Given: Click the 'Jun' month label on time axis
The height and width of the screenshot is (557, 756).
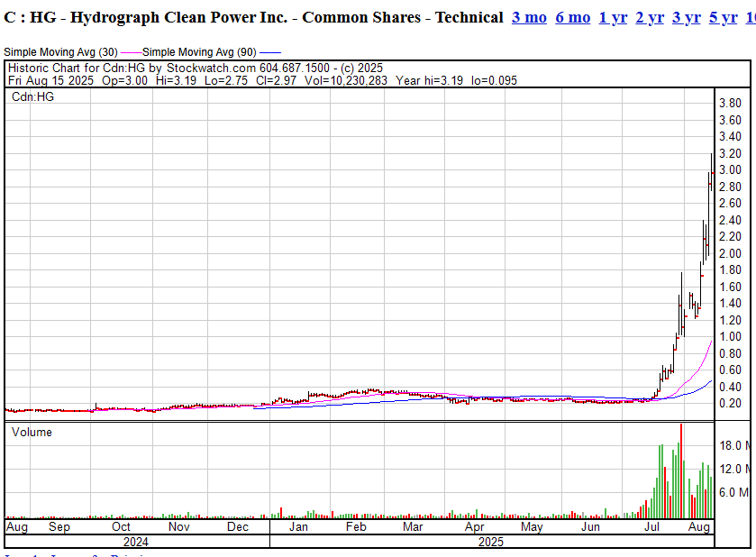Looking at the screenshot, I should (x=590, y=526).
